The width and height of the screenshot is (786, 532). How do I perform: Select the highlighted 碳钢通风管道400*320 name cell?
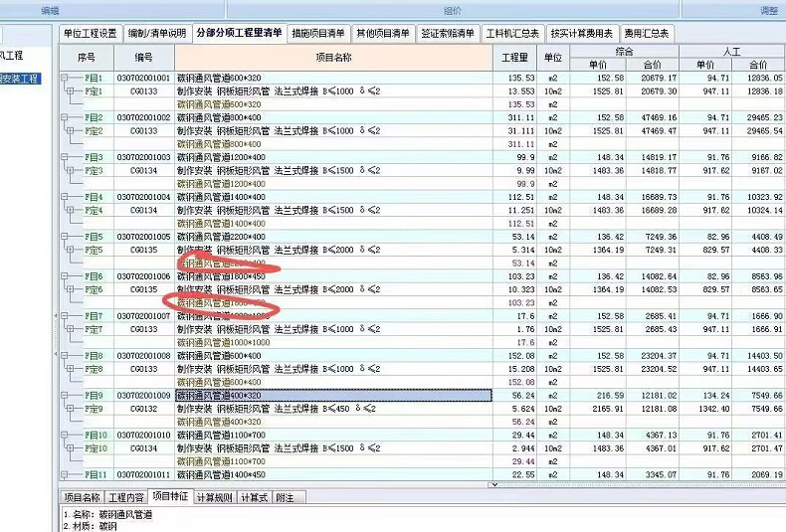[x=332, y=395]
